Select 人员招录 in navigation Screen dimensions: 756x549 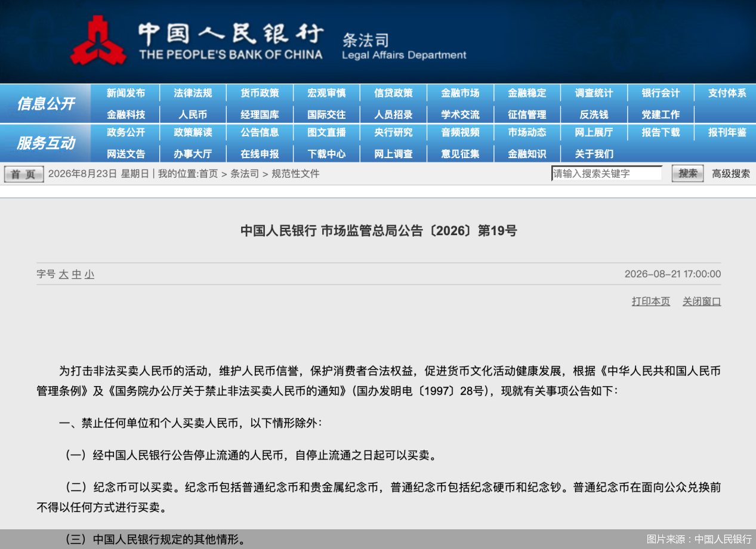pyautogui.click(x=393, y=115)
